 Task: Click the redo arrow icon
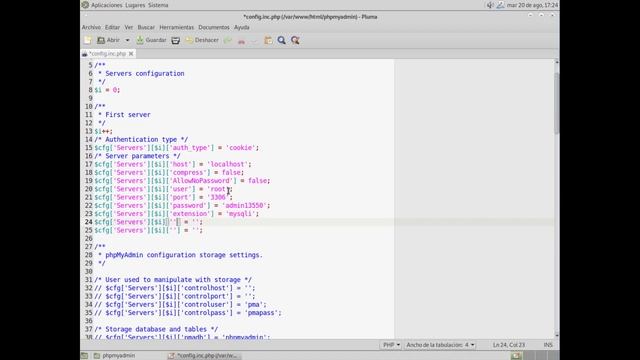pos(228,40)
